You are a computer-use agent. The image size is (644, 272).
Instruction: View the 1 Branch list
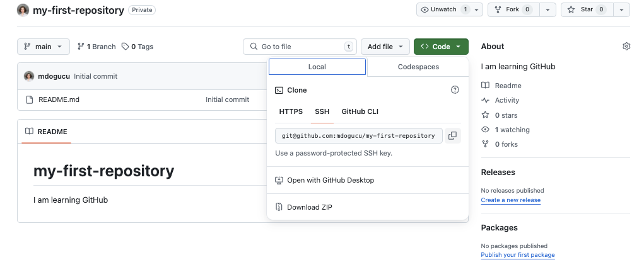point(97,47)
